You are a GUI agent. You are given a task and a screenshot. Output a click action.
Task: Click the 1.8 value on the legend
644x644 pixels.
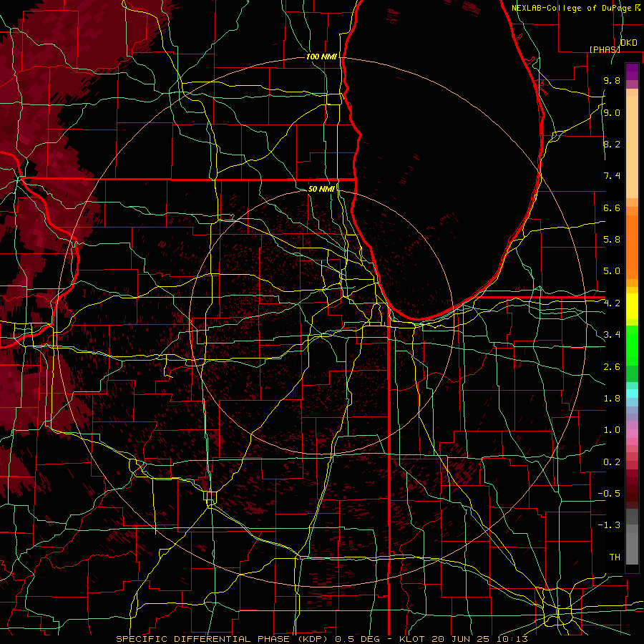click(612, 399)
